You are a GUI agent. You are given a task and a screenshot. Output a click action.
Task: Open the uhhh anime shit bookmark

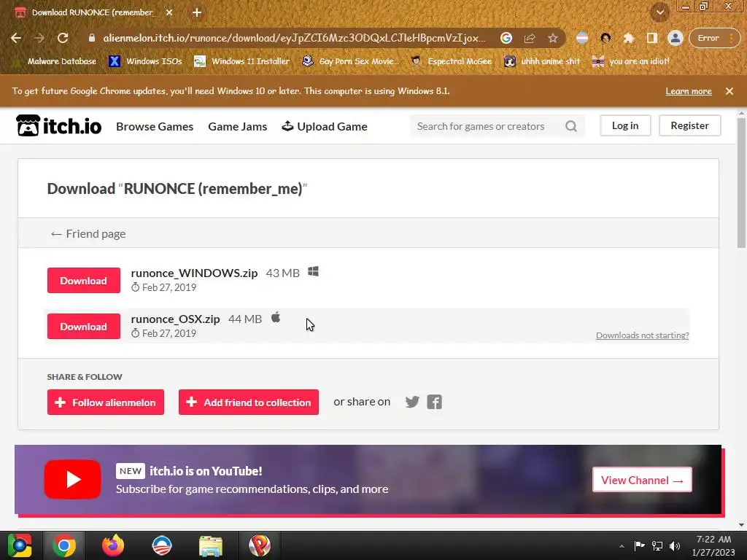tap(543, 61)
